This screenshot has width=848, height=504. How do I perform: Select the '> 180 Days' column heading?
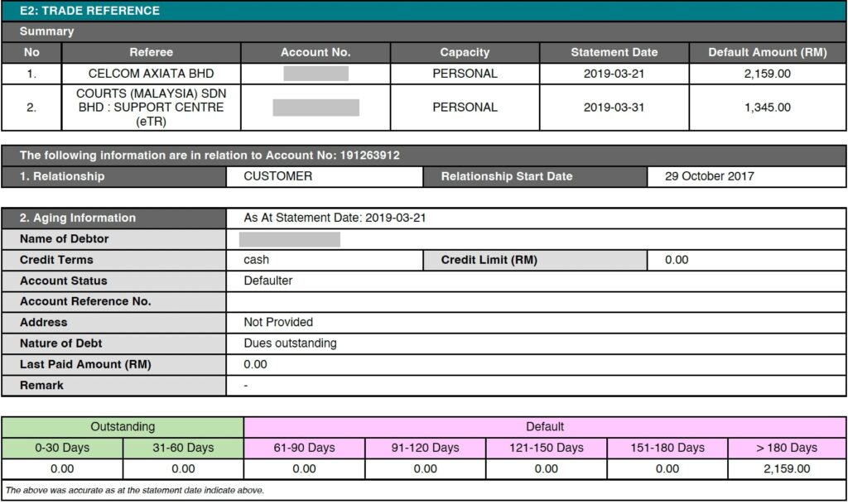click(x=787, y=448)
